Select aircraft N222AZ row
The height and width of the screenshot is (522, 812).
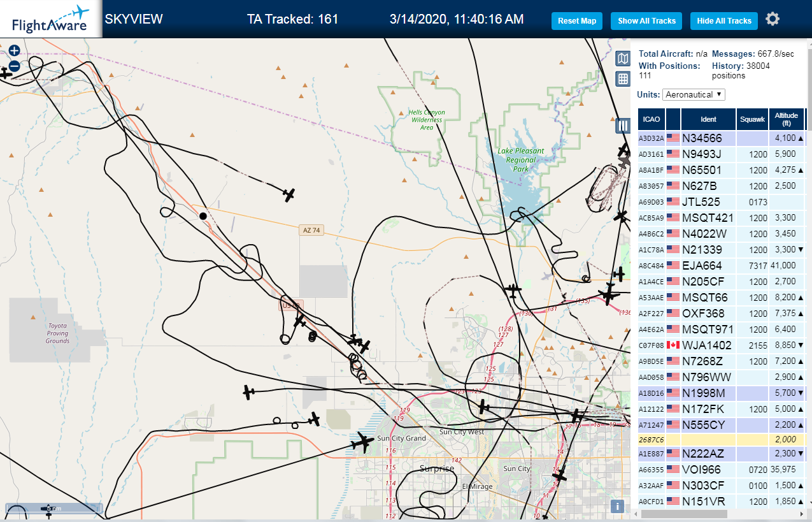tap(722, 454)
